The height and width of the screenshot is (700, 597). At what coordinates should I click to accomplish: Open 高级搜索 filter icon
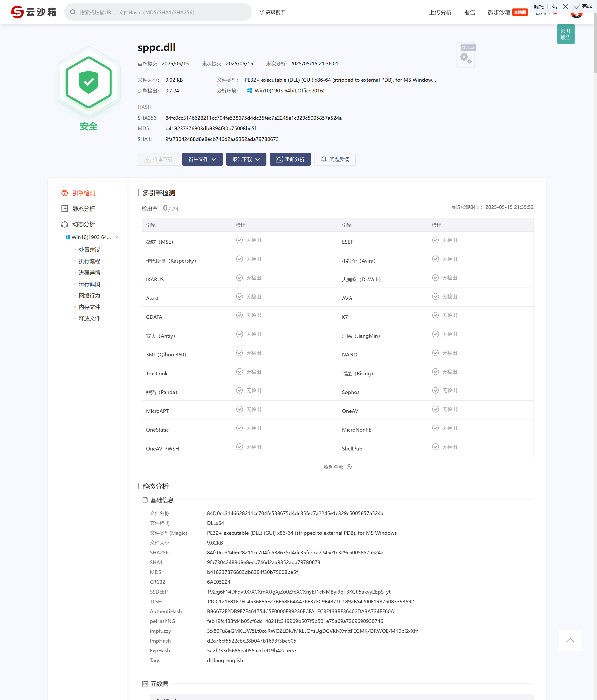(261, 12)
